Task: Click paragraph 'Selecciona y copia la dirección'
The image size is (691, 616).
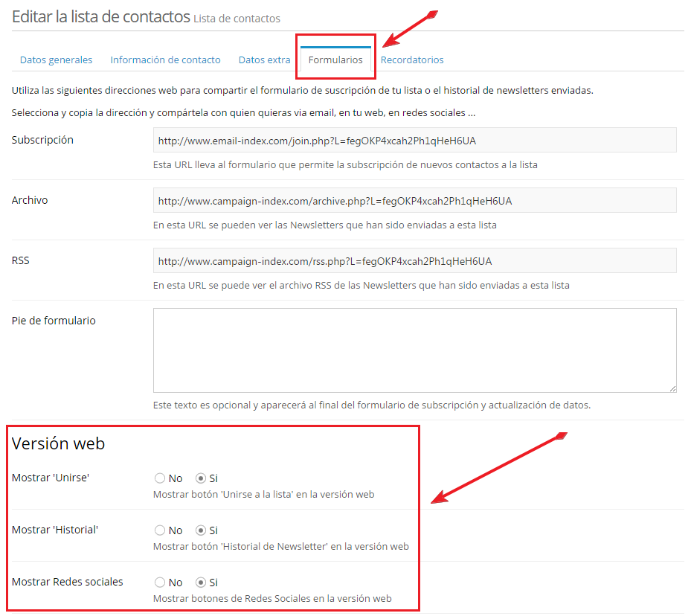Action: [243, 113]
